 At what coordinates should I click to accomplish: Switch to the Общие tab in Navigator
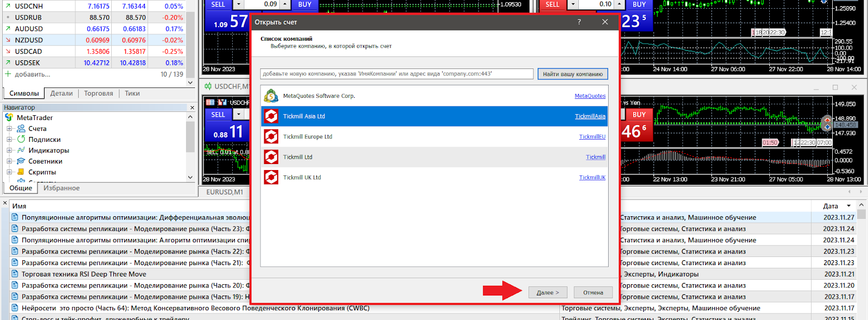click(x=21, y=188)
